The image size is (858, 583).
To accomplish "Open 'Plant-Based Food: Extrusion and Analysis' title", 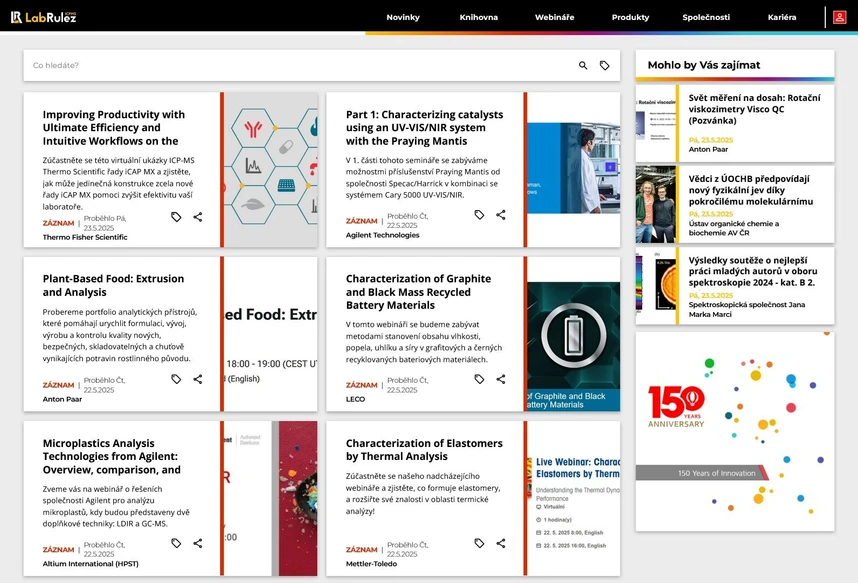I will pyautogui.click(x=113, y=285).
